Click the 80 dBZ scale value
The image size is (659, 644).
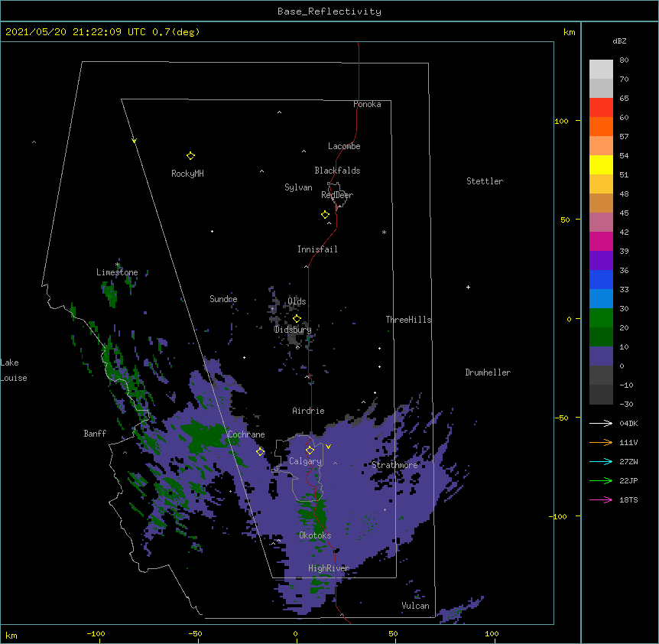click(x=624, y=60)
